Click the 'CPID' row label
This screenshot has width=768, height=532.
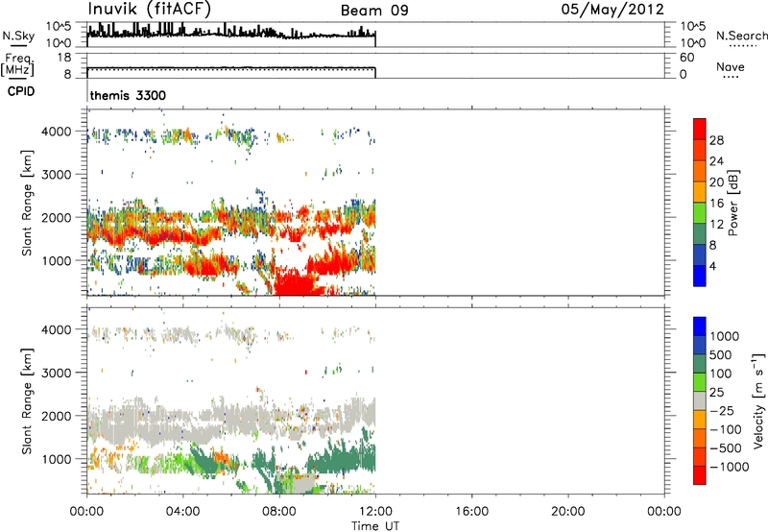point(21,91)
